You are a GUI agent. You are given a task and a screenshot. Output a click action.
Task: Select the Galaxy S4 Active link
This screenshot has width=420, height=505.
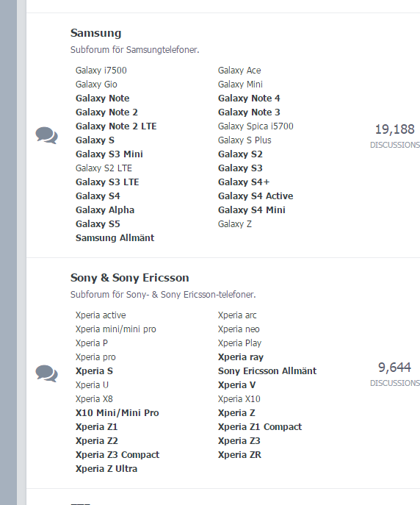tap(256, 196)
